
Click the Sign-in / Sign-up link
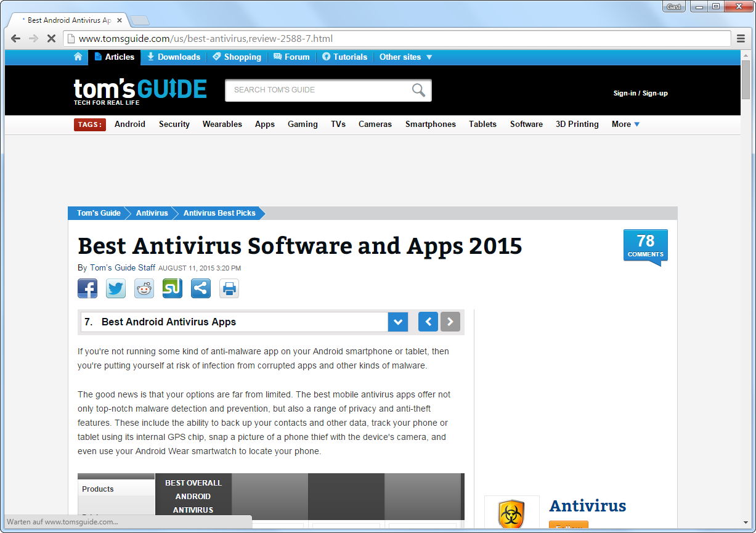coord(640,93)
